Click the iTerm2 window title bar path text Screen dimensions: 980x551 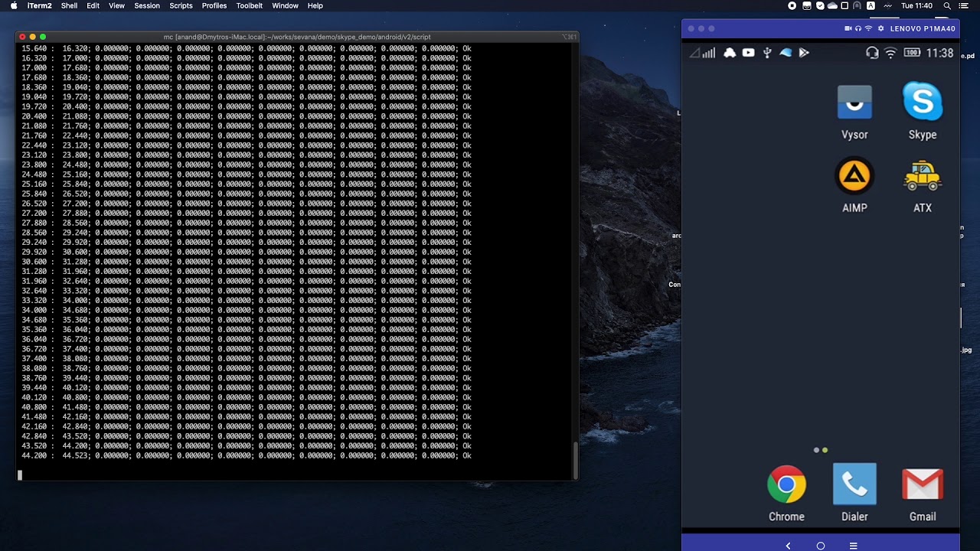[297, 37]
